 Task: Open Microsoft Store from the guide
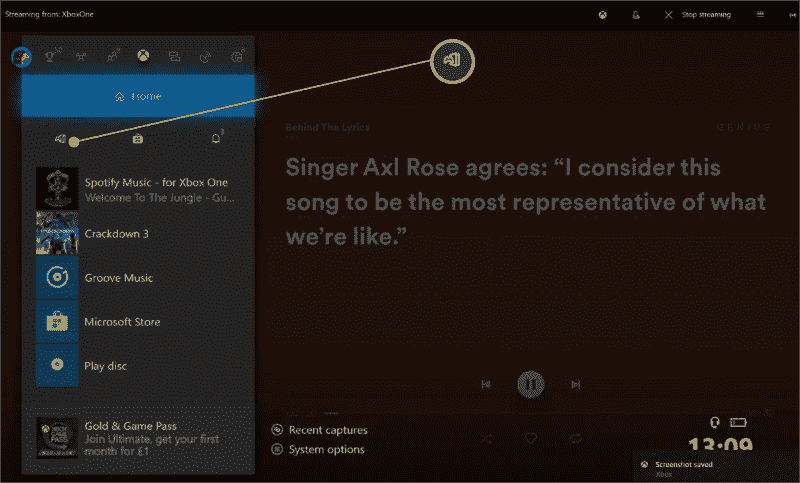click(x=138, y=322)
